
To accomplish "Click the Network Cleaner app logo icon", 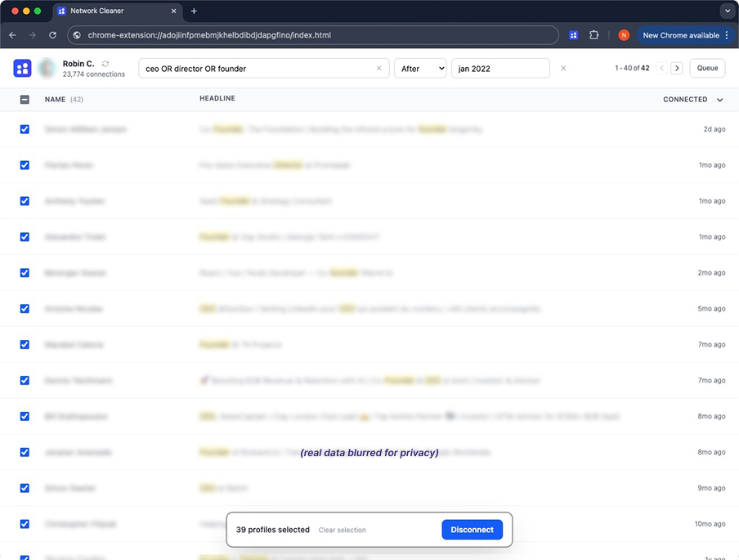I will [22, 68].
